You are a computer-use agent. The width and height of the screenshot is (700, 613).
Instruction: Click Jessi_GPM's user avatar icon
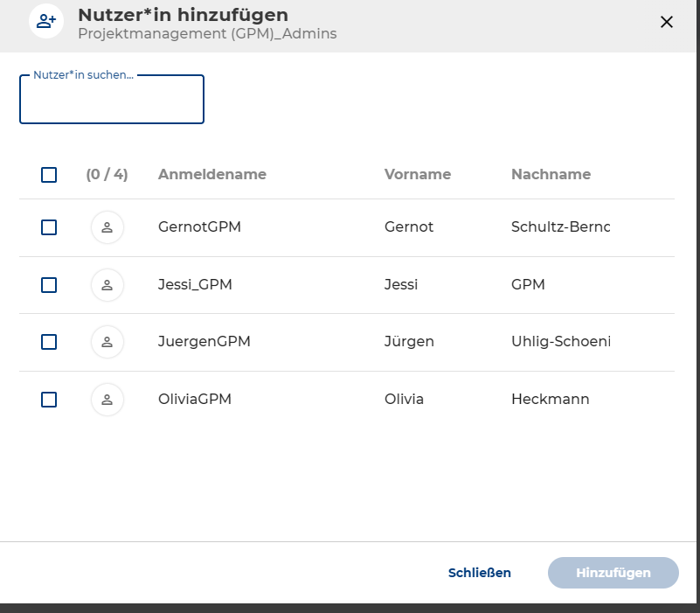[107, 285]
